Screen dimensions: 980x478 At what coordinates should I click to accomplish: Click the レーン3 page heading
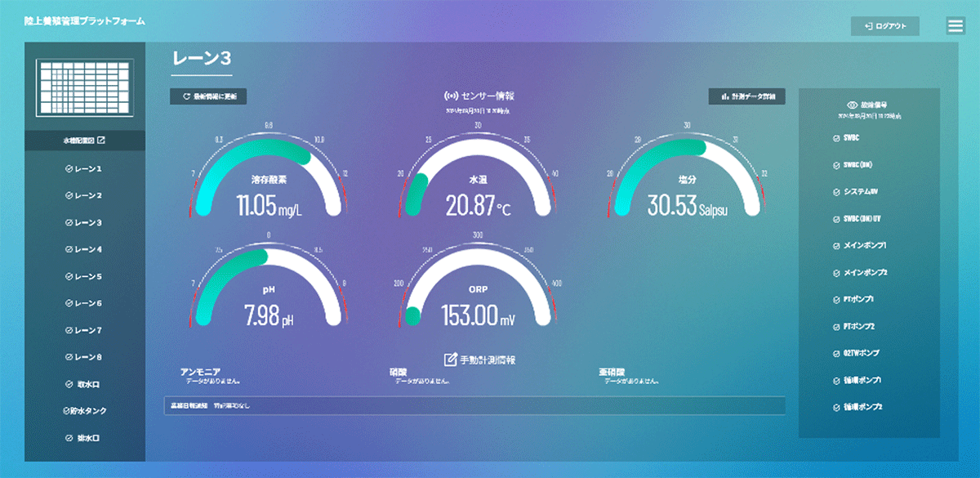(202, 58)
